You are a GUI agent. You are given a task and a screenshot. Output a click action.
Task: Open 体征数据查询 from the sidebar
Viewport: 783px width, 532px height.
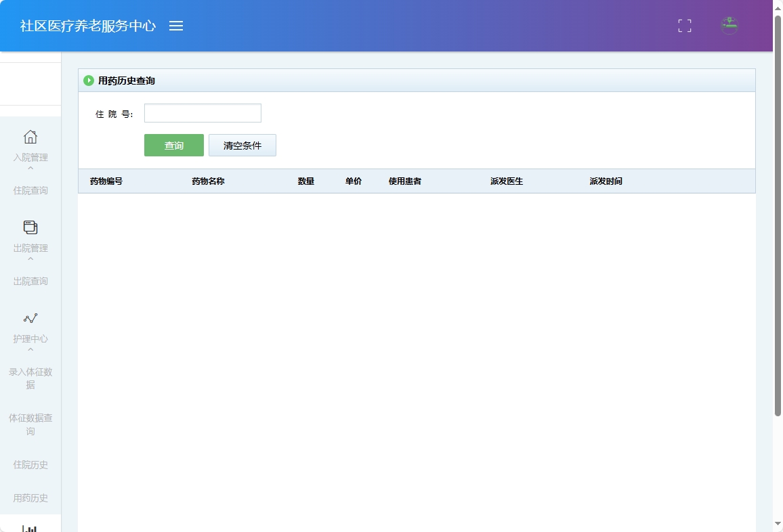30,424
